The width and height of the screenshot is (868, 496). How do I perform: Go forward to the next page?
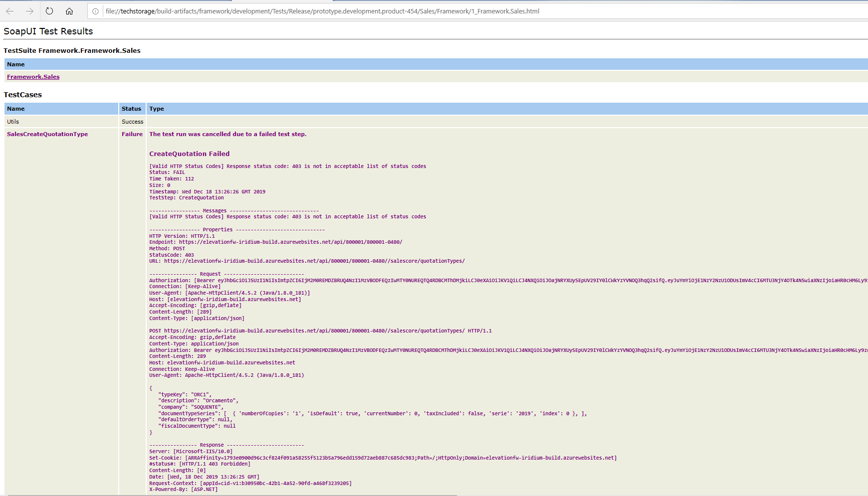[29, 11]
